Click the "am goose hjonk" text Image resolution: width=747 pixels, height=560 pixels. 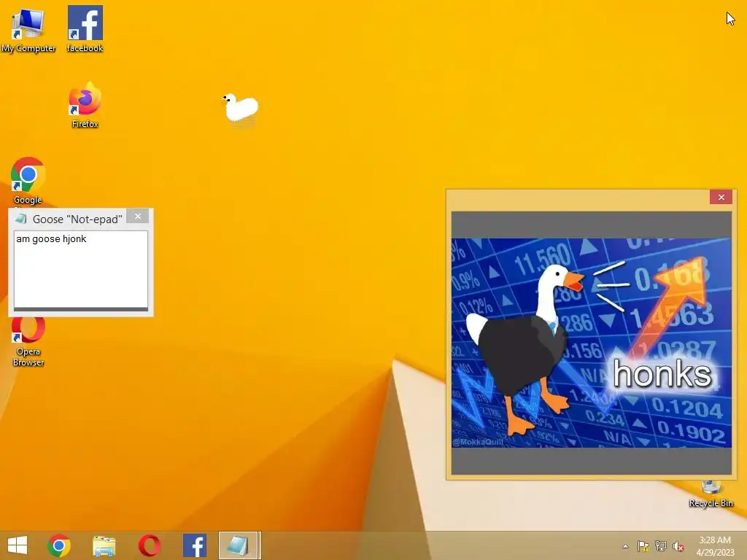click(52, 238)
